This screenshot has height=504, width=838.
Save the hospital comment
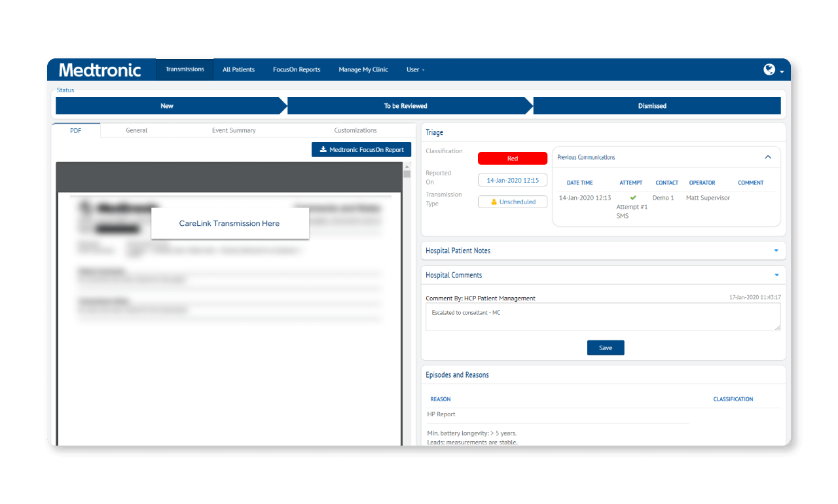tap(606, 348)
